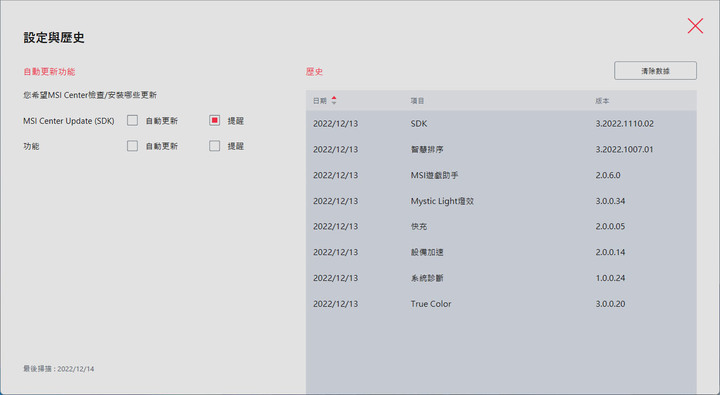720x395 pixels.
Task: Click the 歷史 section heading
Action: coord(315,72)
